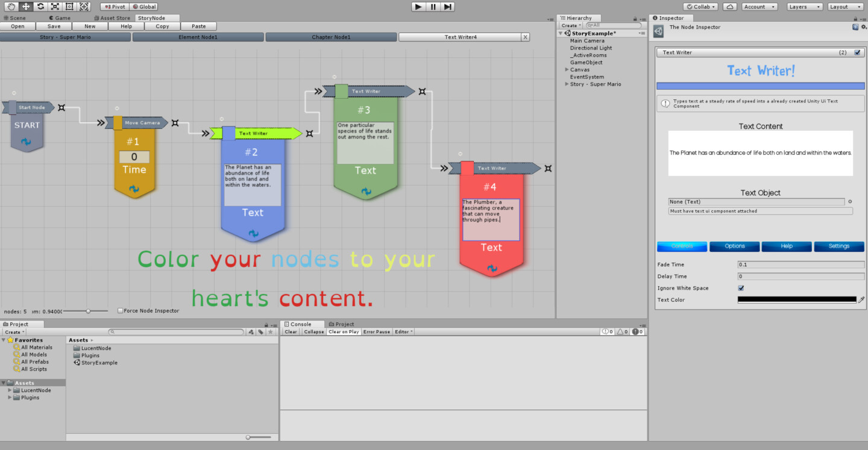Click the Save button in the StoryNode toolbar
This screenshot has height=450, width=868.
click(54, 26)
